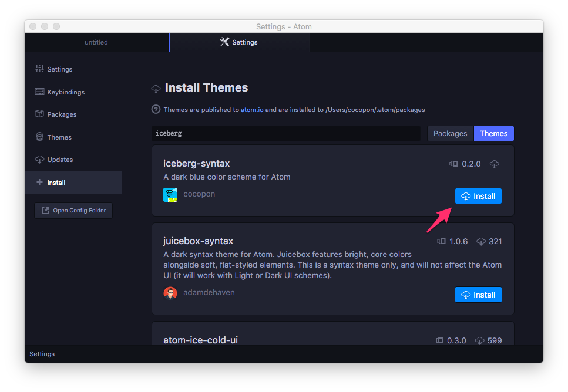Image resolution: width=568 pixels, height=392 pixels.
Task: Click adamdehaven avatar image
Action: pos(170,293)
